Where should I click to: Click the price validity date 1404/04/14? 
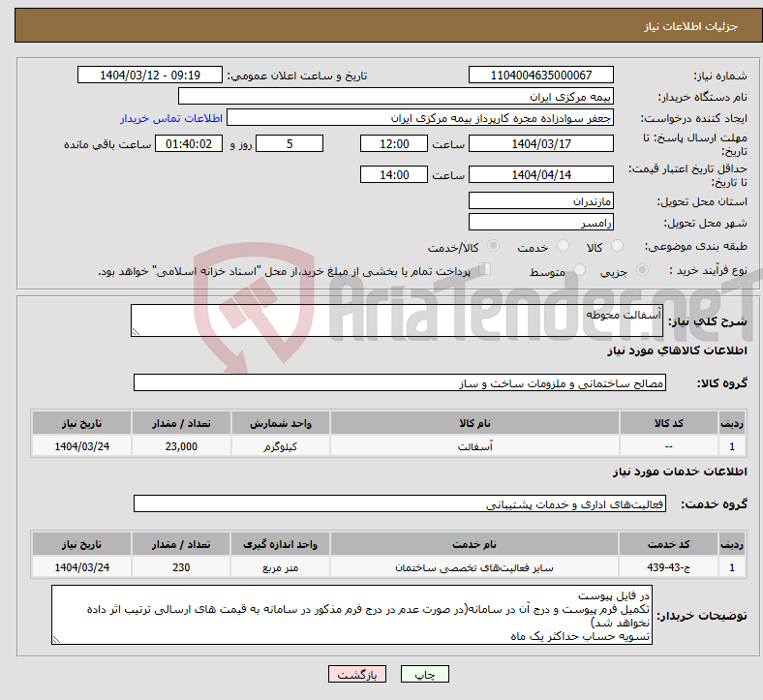point(540,174)
